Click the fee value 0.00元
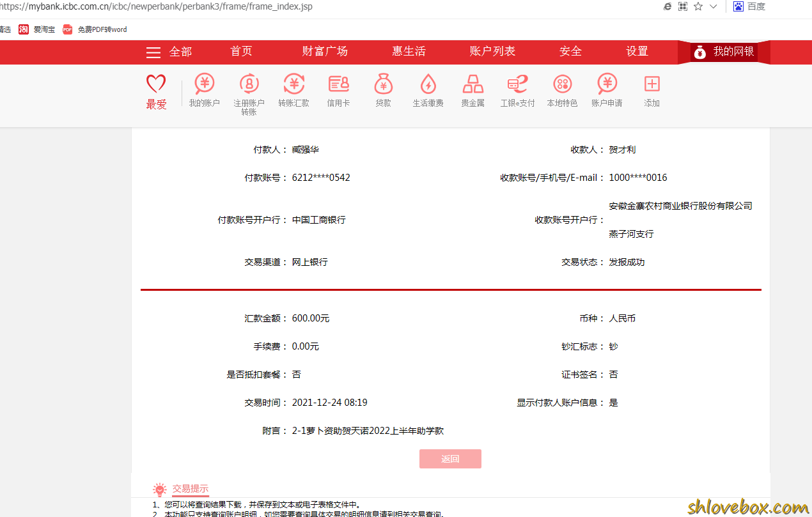 point(306,346)
